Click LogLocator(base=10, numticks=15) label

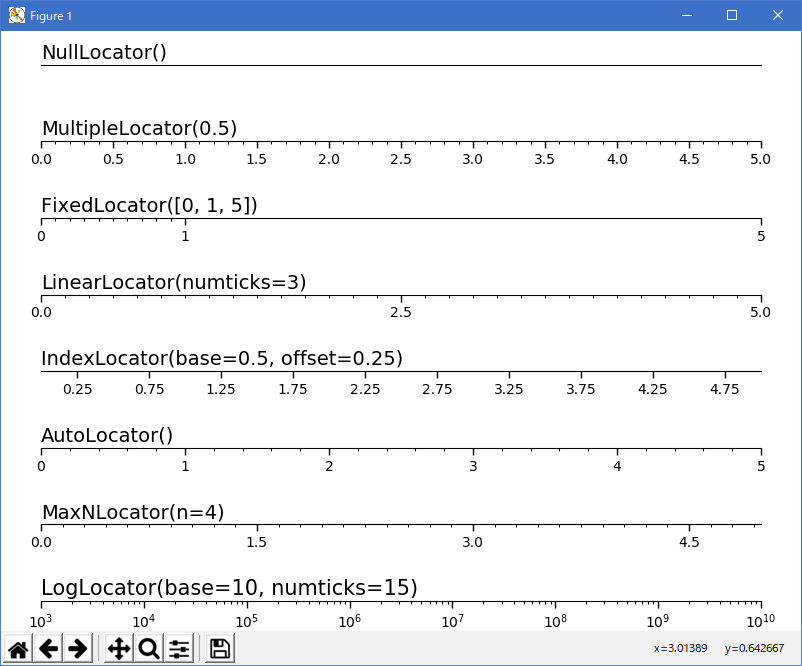coord(230,588)
